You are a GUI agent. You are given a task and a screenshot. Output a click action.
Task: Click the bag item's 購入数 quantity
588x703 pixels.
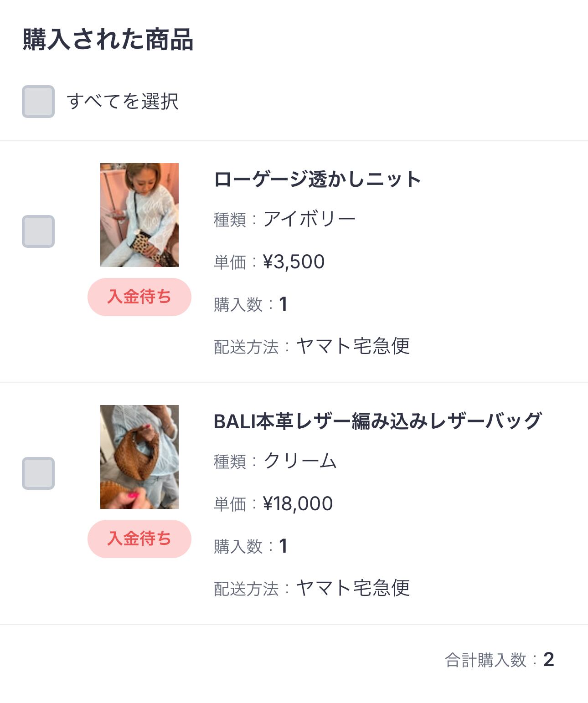(x=283, y=546)
